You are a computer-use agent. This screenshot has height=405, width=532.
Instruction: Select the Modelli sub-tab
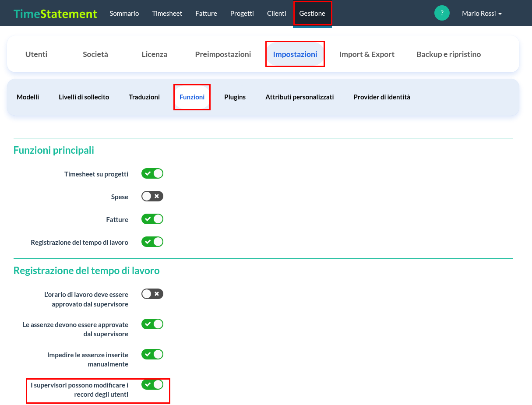[28, 97]
